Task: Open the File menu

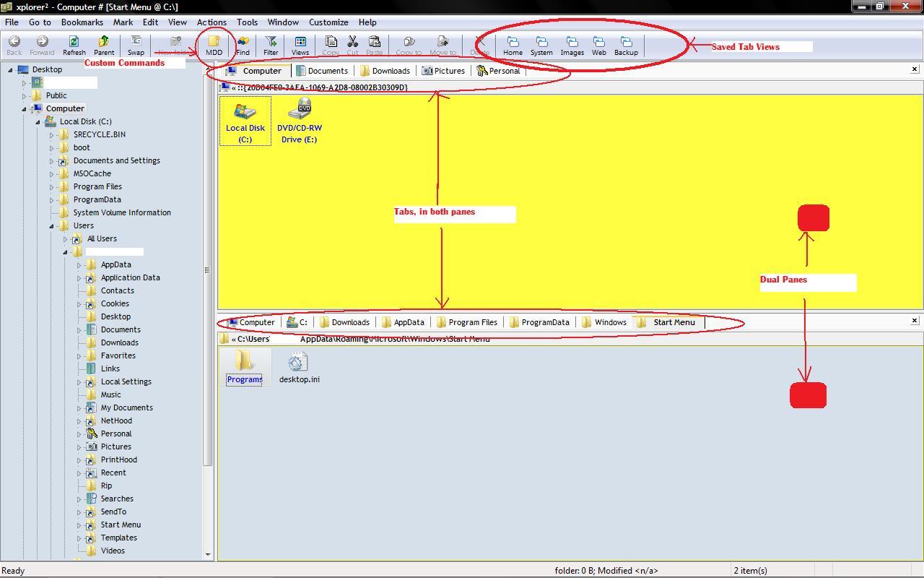Action: [12, 22]
